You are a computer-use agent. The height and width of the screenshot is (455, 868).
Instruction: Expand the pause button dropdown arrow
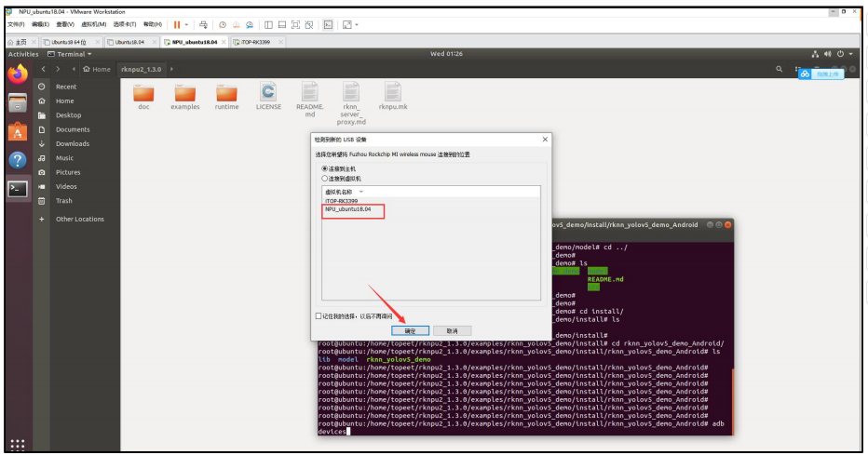pos(187,24)
